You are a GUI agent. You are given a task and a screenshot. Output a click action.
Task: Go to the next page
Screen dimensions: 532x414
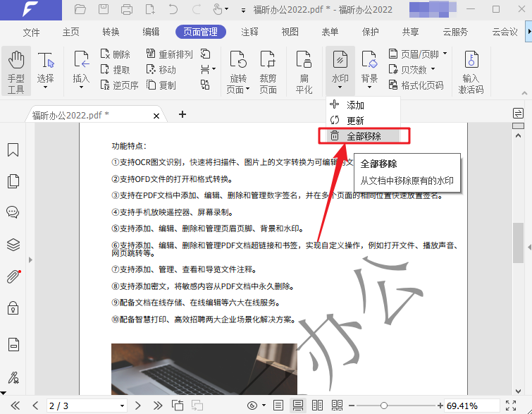coord(137,405)
